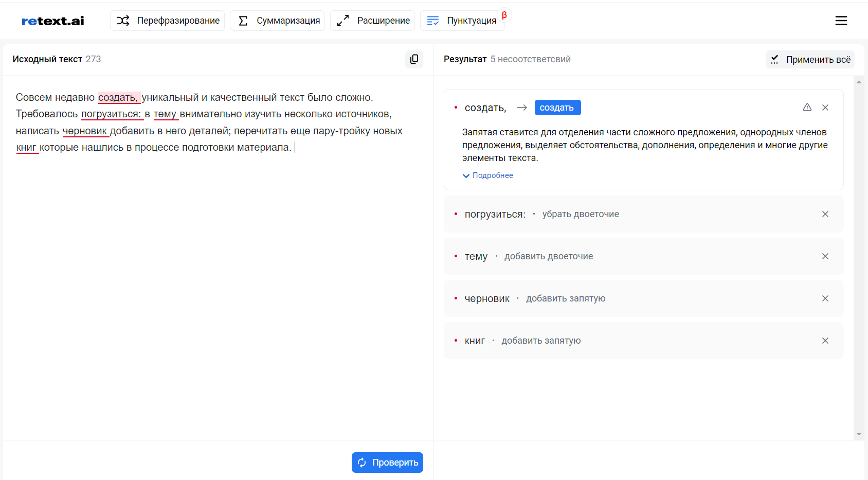Accept the blue 'создать' replacement

point(557,108)
